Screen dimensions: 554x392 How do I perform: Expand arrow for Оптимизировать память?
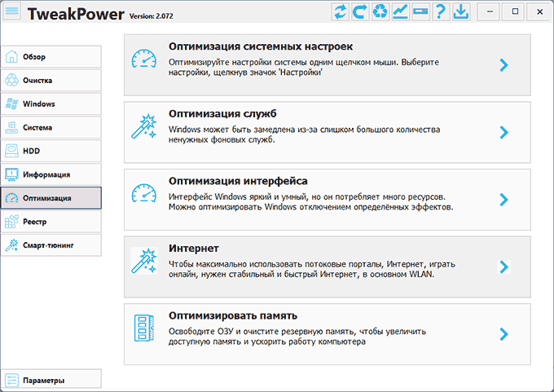[x=504, y=334]
